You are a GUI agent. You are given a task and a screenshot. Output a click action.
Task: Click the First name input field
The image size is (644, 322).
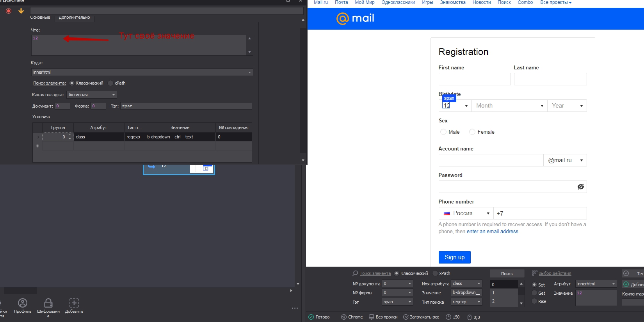(475, 79)
